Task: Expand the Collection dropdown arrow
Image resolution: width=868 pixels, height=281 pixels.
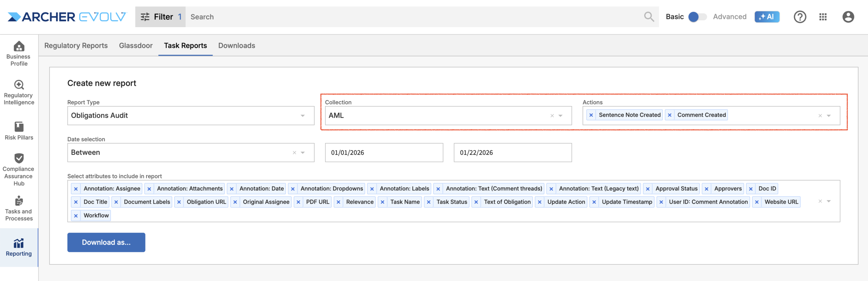Action: point(561,116)
